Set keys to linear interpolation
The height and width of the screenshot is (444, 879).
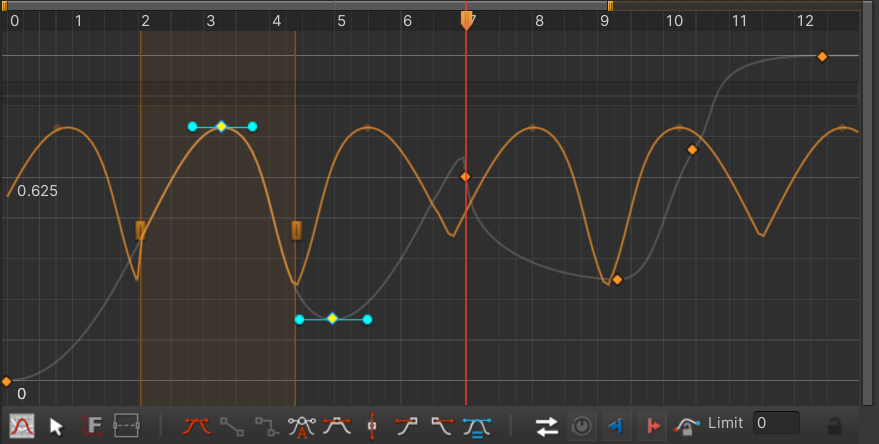point(232,426)
